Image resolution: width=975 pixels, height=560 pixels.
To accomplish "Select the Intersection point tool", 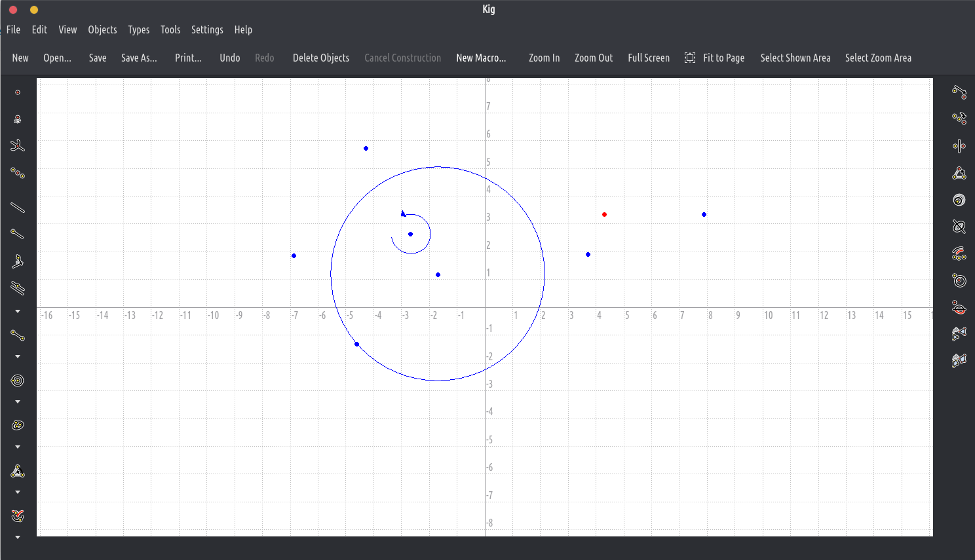I will [x=18, y=145].
